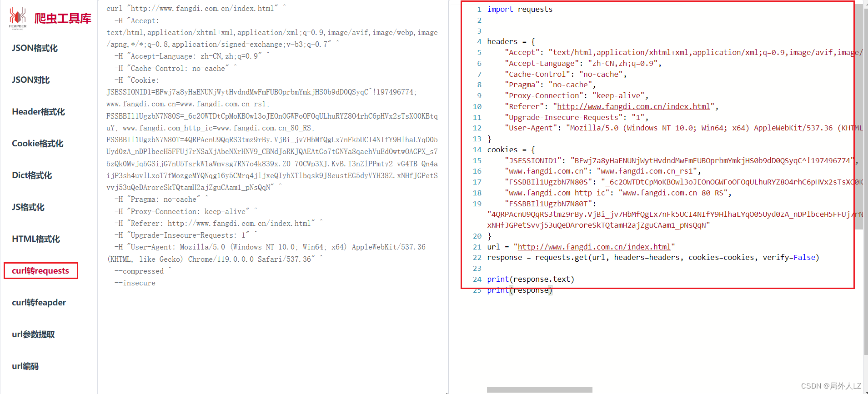
Task: Click the Feapder spider logo icon
Action: pos(18,18)
